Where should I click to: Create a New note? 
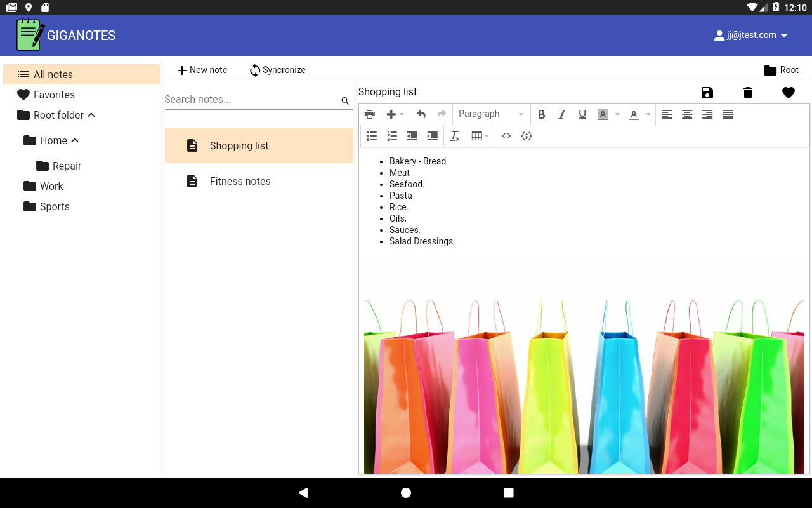click(202, 70)
